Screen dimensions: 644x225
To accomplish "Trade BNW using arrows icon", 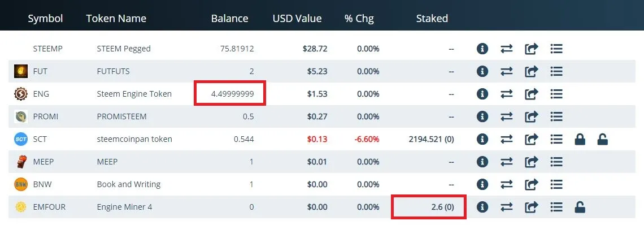I will (506, 184).
